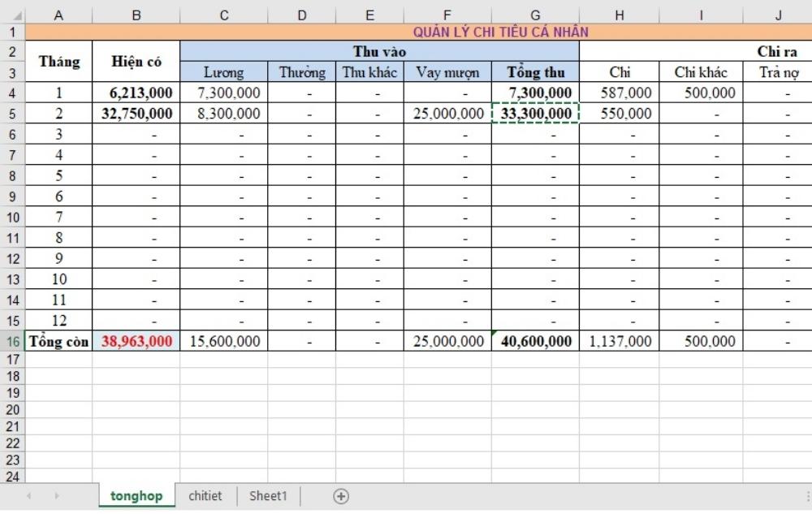Open the tonghop sheet tab
The height and width of the screenshot is (514, 812).
136,496
